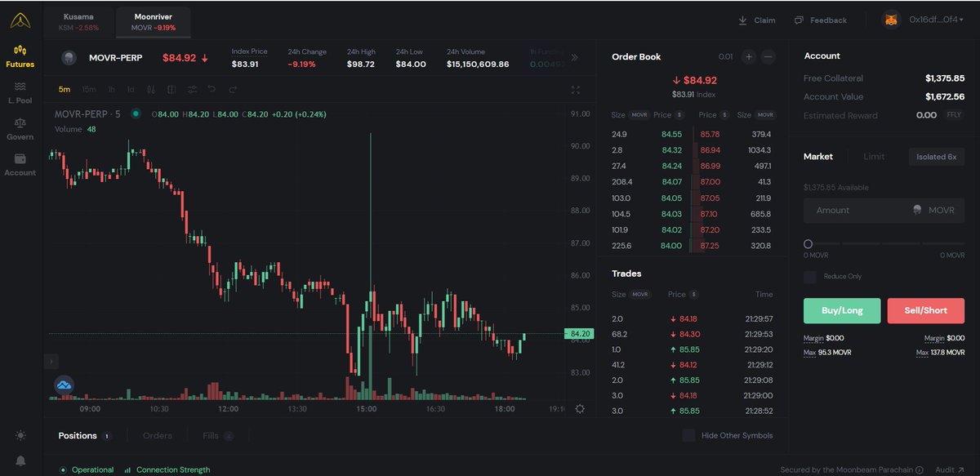This screenshot has height=476, width=980.
Task: Open the L. Pool sidebar section
Action: pos(20,91)
